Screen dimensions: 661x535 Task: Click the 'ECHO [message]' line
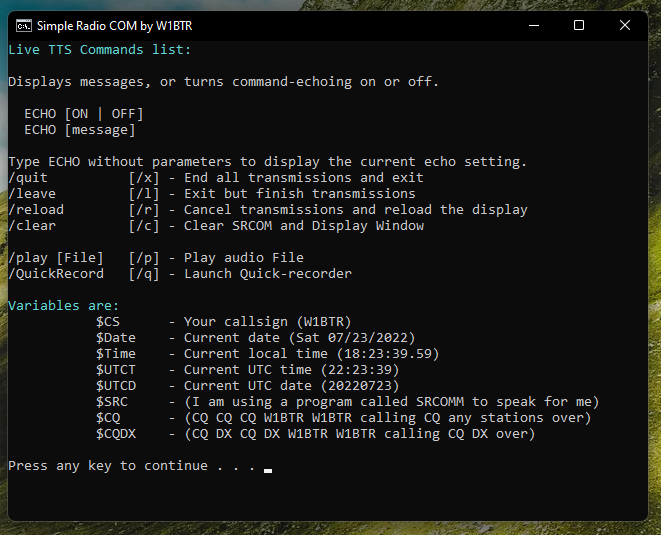[x=80, y=130]
